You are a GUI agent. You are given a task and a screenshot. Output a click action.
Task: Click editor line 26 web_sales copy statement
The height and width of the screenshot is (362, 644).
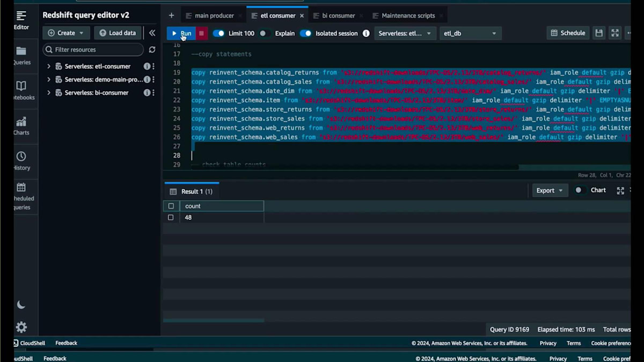pos(411,137)
